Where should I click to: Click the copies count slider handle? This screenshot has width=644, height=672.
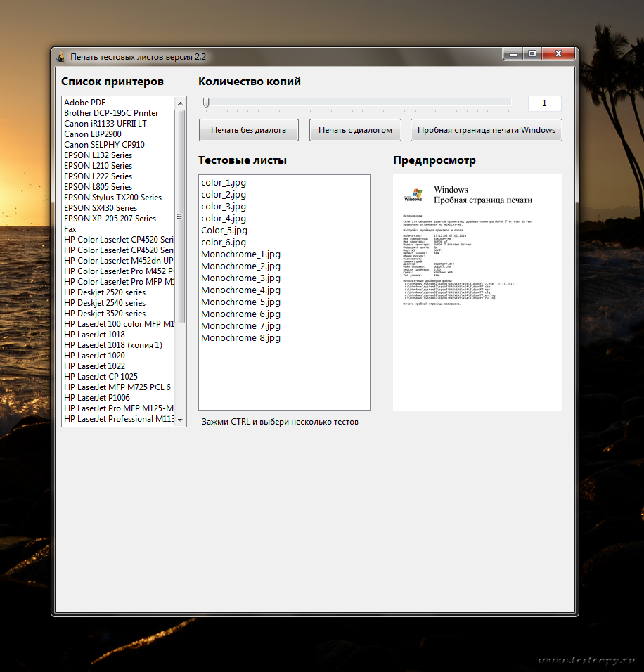[206, 103]
